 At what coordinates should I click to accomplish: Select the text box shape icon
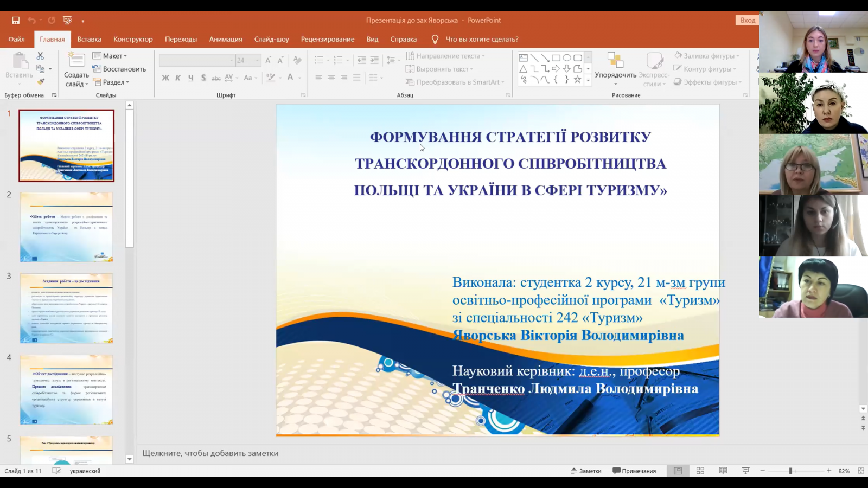pyautogui.click(x=523, y=57)
